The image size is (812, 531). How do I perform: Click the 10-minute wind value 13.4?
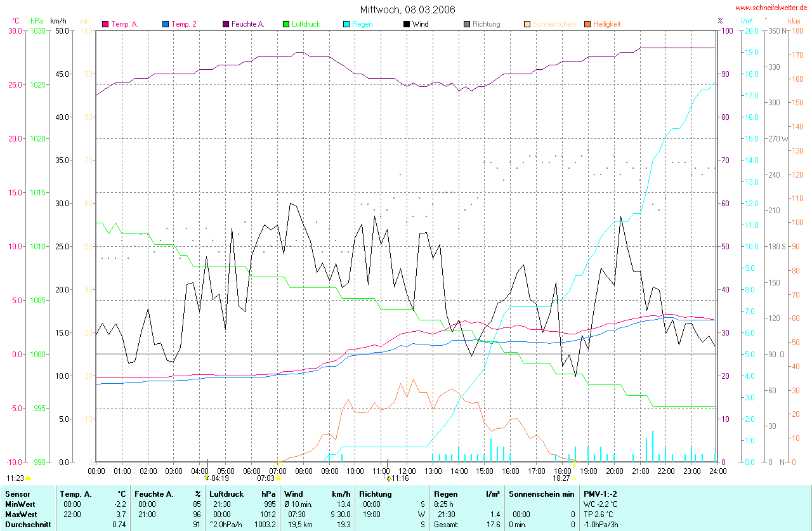343,504
